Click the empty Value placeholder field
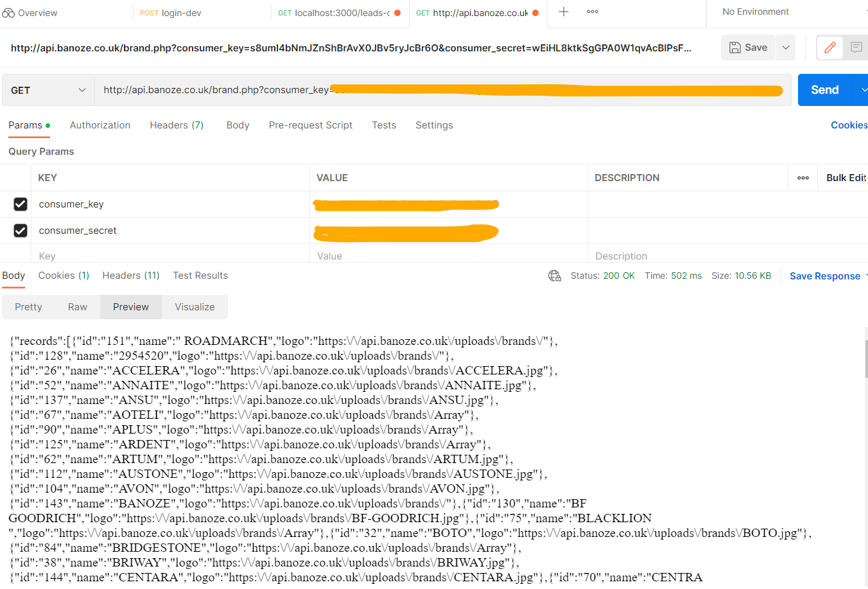 (x=449, y=256)
